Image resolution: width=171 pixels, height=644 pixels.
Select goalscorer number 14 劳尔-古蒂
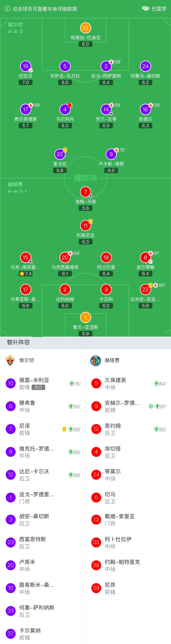tap(106, 110)
